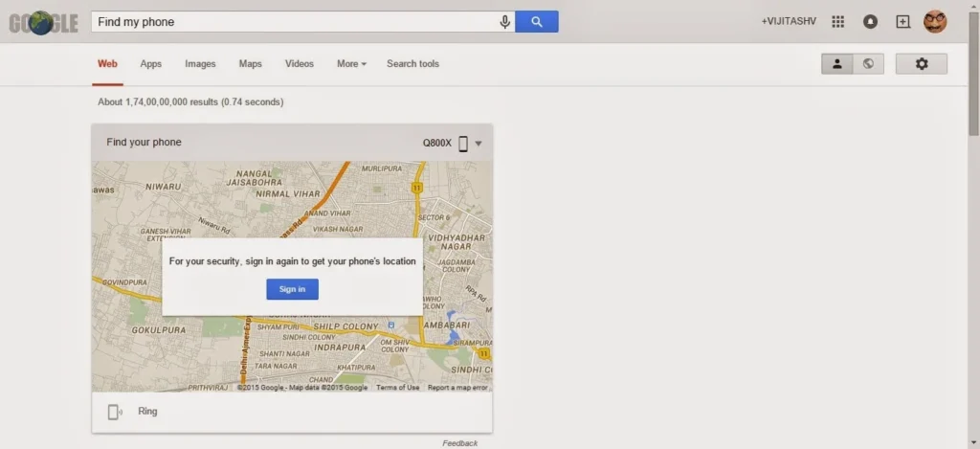The height and width of the screenshot is (449, 980).
Task: Click the Google logo with globe
Action: click(43, 23)
